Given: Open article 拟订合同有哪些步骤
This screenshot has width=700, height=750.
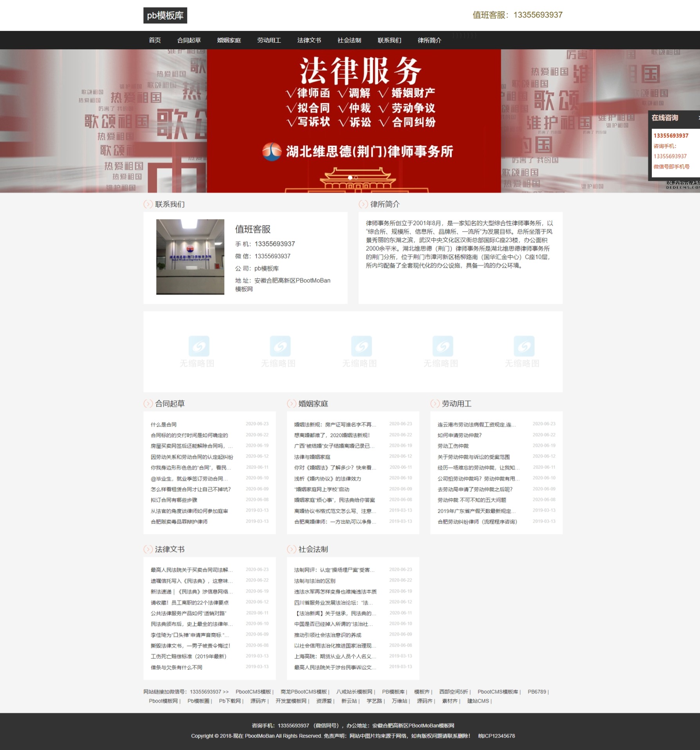Looking at the screenshot, I should click(174, 500).
